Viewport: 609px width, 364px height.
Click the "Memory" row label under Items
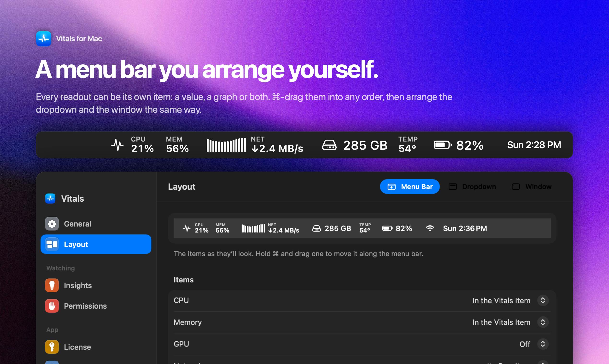click(x=187, y=322)
